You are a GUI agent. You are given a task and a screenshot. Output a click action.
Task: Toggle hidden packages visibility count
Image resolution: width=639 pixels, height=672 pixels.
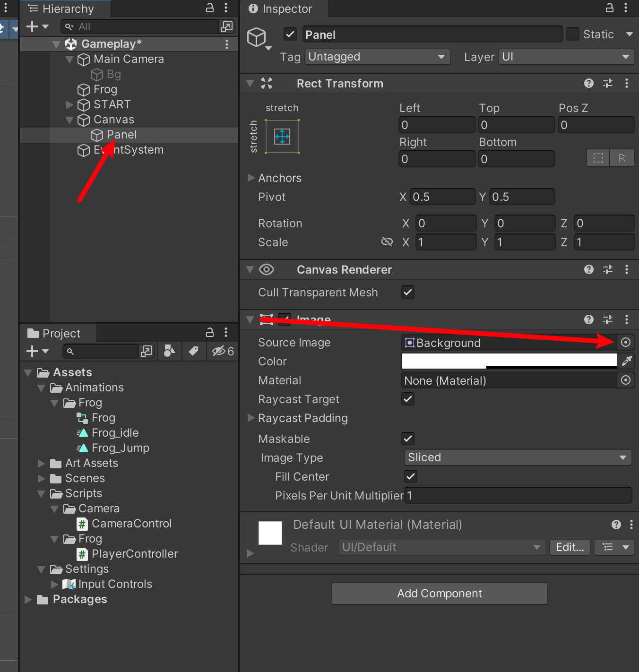click(x=223, y=351)
